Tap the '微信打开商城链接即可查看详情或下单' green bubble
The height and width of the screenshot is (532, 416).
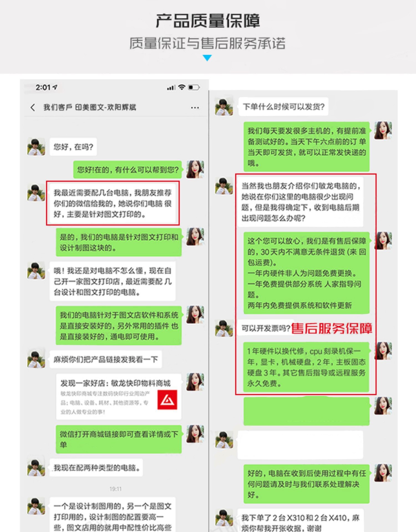coord(119,439)
